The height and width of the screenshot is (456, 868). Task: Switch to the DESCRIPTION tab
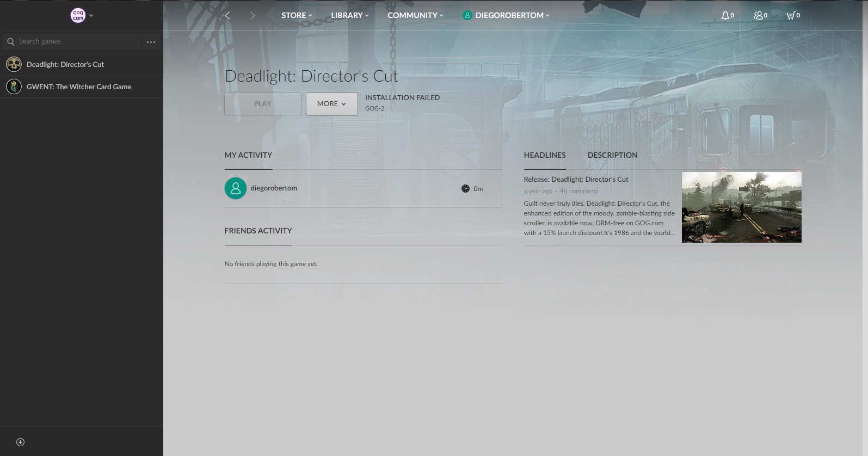pos(612,155)
